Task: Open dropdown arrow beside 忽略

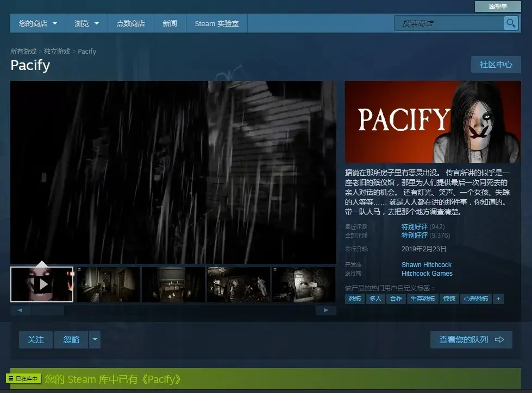Action: (x=95, y=339)
